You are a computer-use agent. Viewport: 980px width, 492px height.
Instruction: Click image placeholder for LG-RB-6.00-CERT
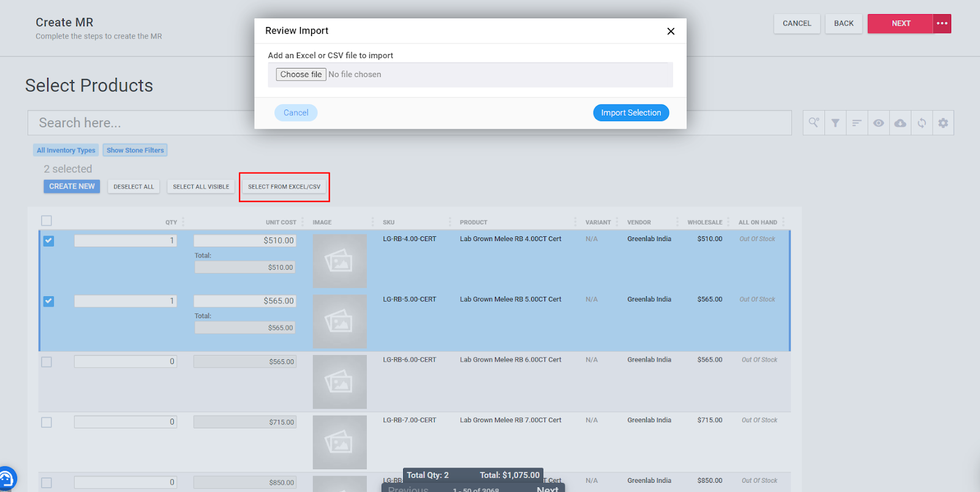point(340,382)
